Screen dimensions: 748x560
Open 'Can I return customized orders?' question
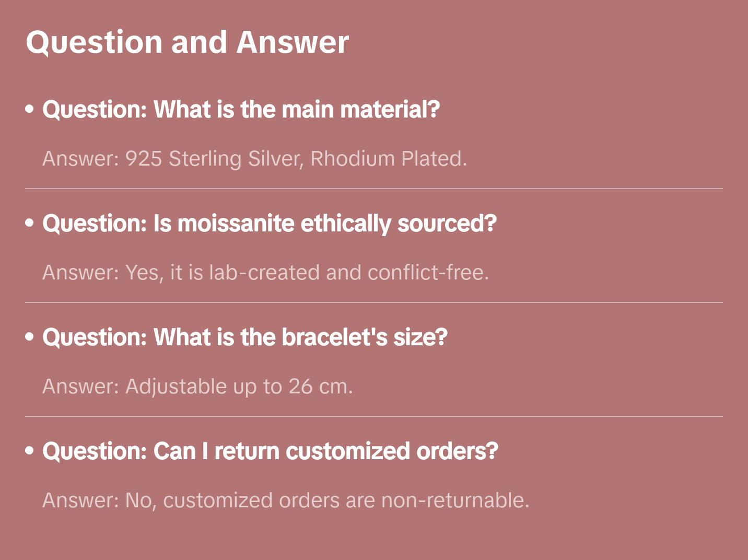tap(270, 451)
